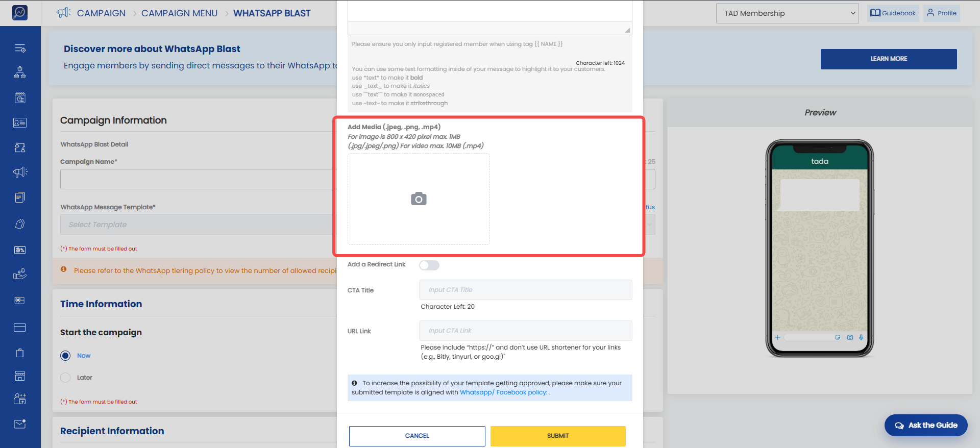The image size is (980, 448).
Task: Click the yellow SUBMIT button
Action: click(558, 436)
